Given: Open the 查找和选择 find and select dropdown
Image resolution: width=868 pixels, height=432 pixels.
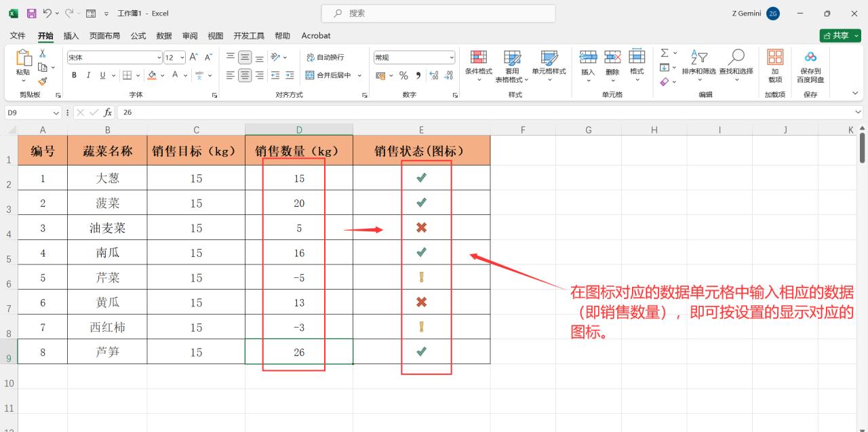Looking at the screenshot, I should click(x=736, y=66).
